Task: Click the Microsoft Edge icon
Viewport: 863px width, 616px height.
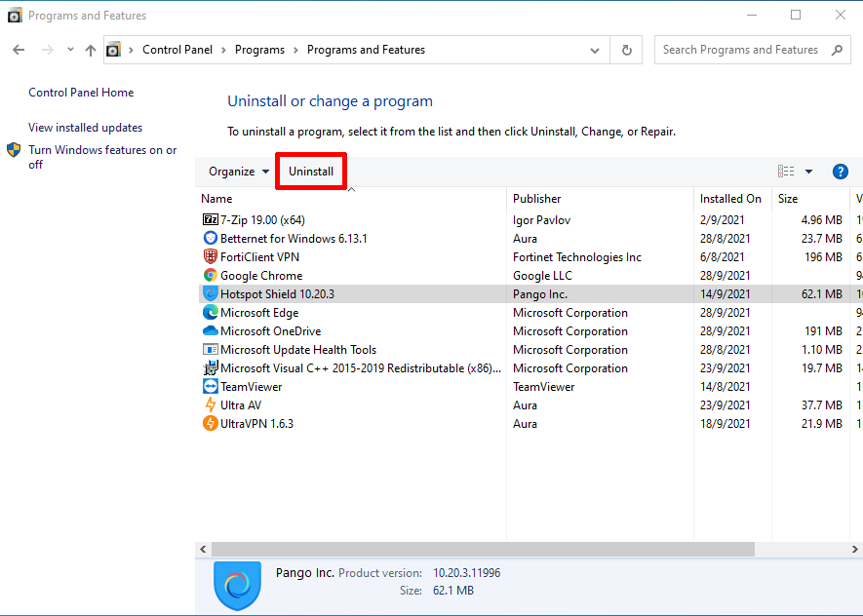Action: [211, 313]
